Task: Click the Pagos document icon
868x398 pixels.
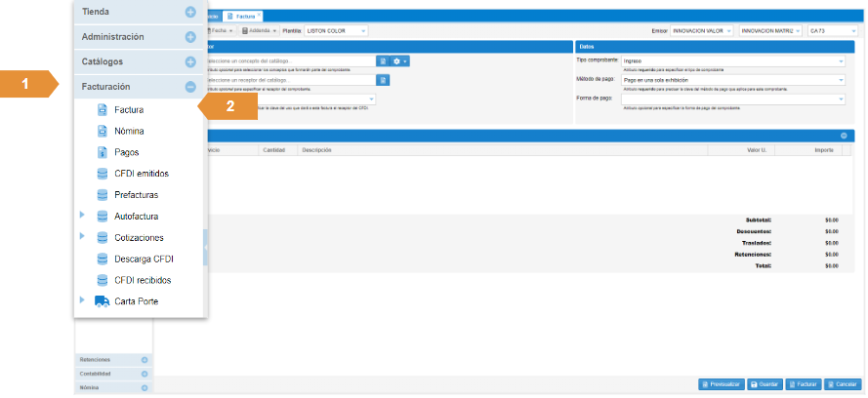Action: [x=103, y=152]
